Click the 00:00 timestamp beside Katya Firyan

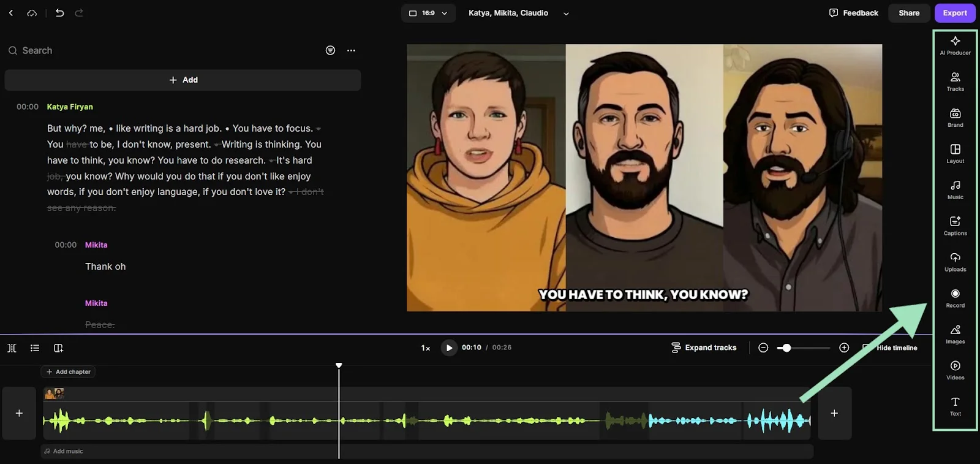point(28,107)
